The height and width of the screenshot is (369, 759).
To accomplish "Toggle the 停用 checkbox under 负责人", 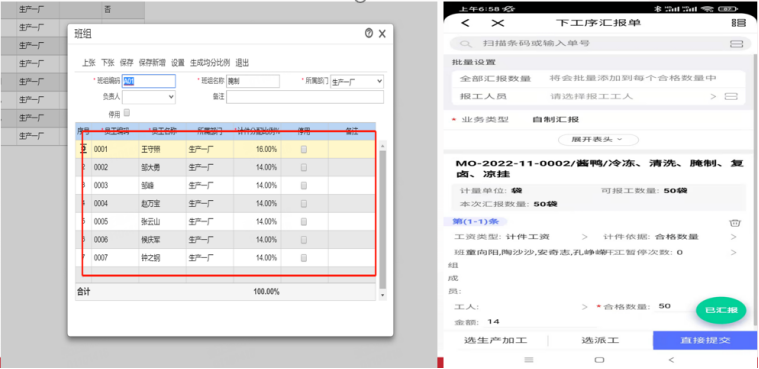I will coord(127,113).
